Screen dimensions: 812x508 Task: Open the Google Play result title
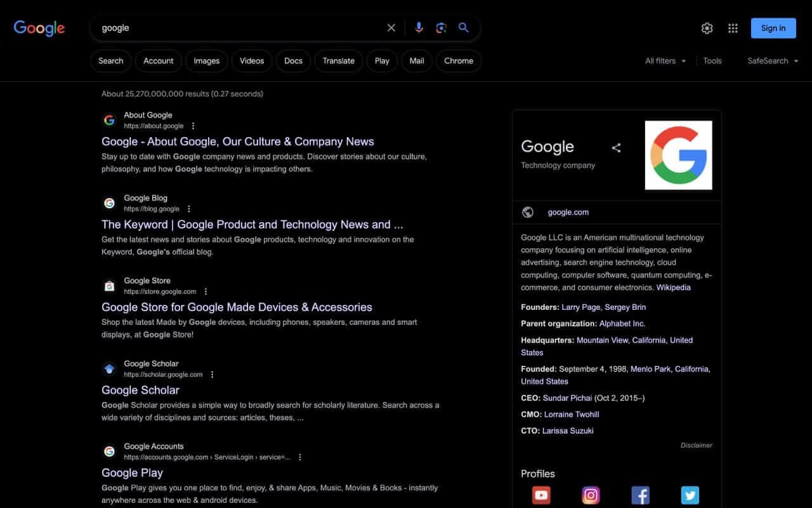(132, 473)
